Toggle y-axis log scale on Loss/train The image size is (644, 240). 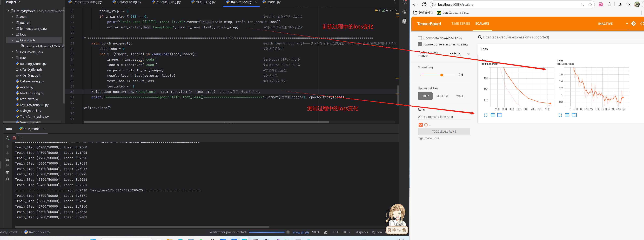tap(567, 115)
